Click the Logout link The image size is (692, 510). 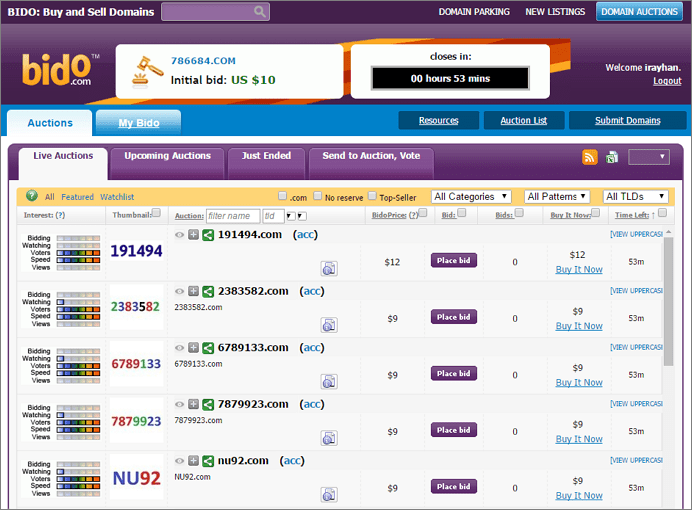click(667, 81)
